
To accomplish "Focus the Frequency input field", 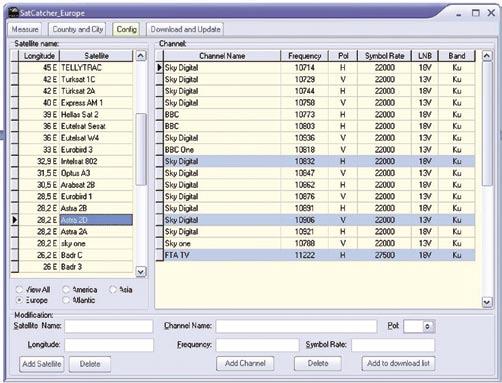I will pos(257,345).
